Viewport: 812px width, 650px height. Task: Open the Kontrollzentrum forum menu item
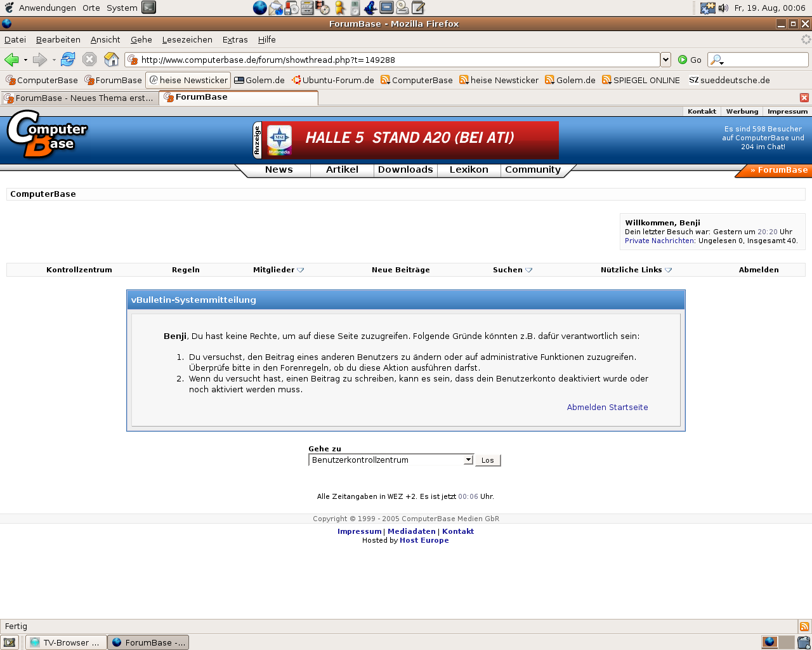tap(79, 270)
